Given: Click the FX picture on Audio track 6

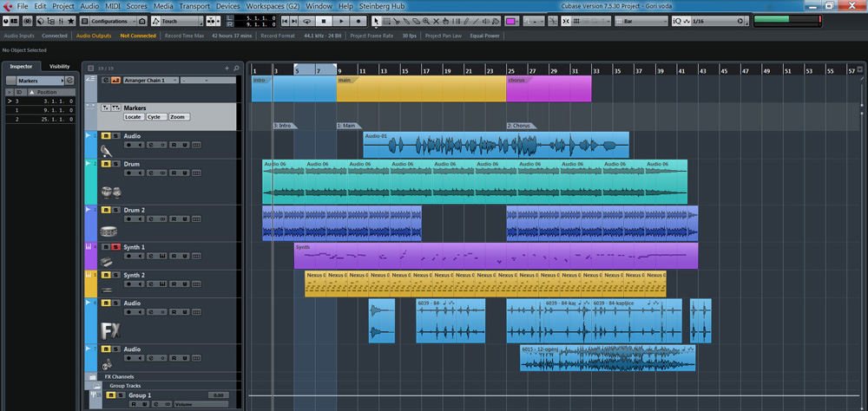Looking at the screenshot, I should coord(109,330).
